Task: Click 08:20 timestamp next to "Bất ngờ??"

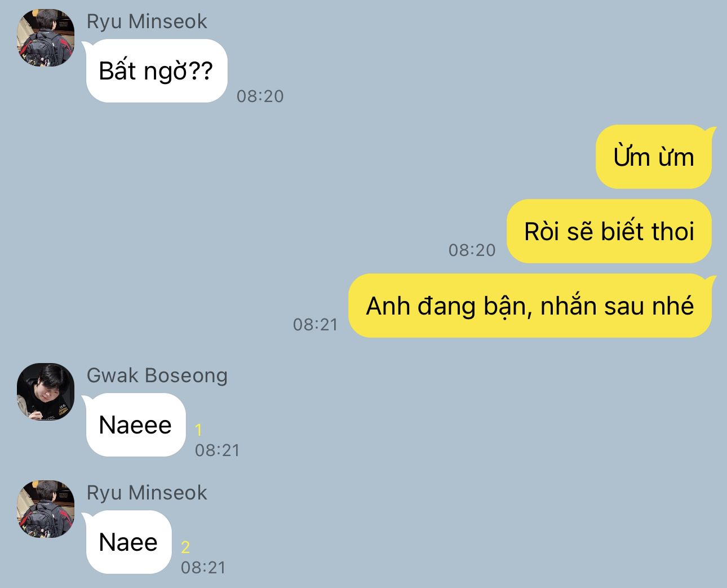Action: point(260,96)
